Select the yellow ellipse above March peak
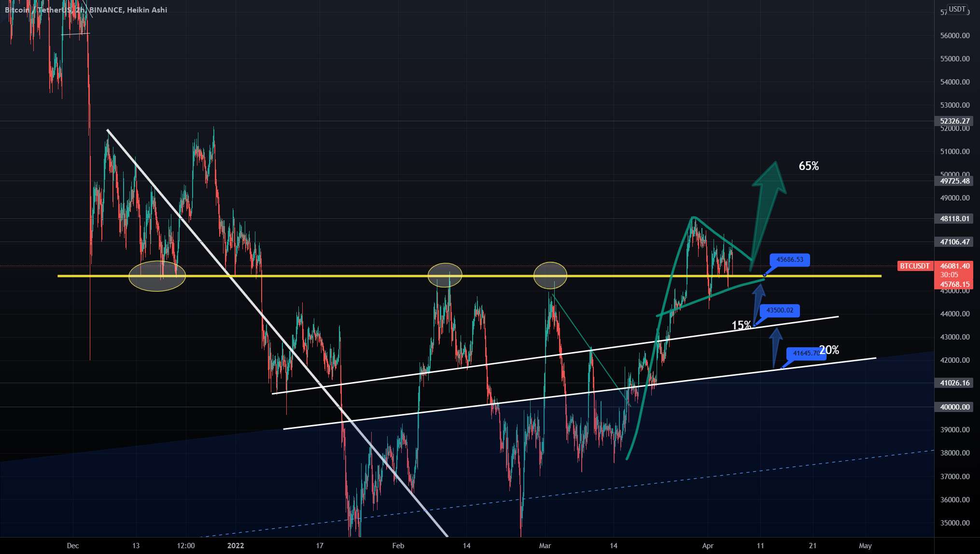The image size is (980, 554). [x=550, y=275]
